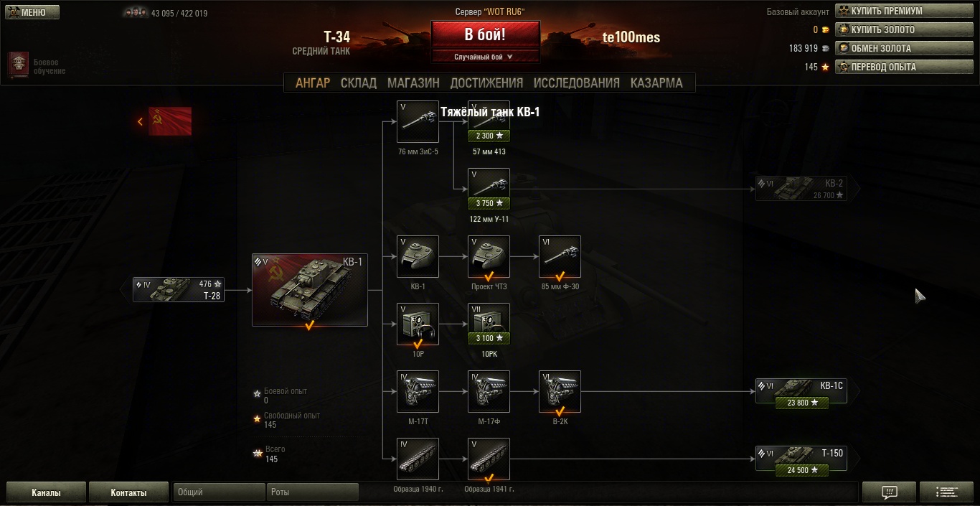
Task: Select the 76 мм ЗиС-5 gun module
Action: pyautogui.click(x=418, y=121)
